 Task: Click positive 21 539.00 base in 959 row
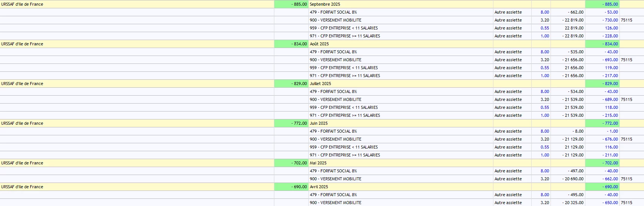pos(568,107)
